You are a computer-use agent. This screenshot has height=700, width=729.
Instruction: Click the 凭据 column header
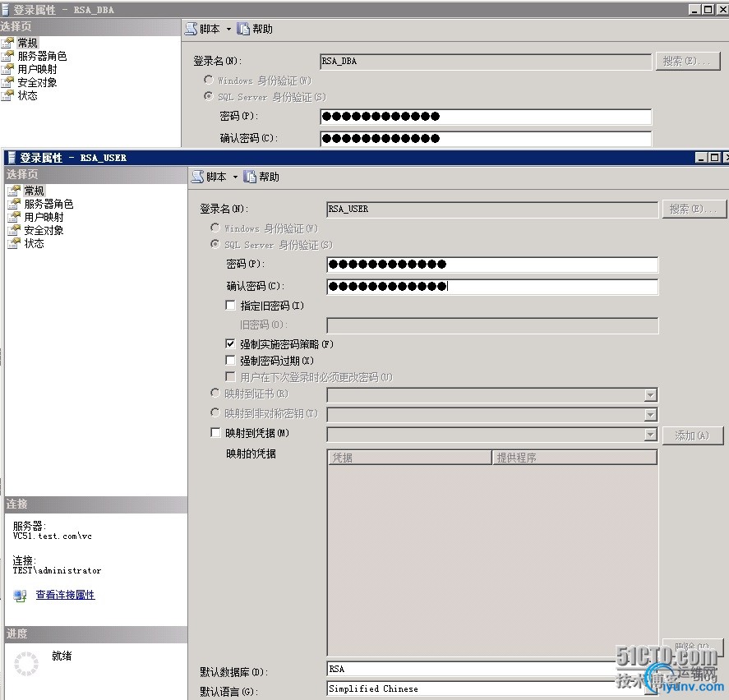pos(409,458)
